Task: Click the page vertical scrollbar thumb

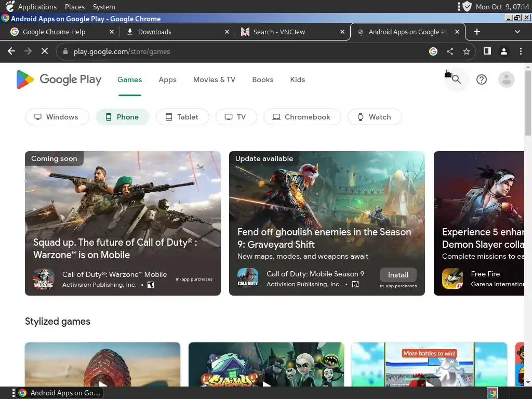Action: 528,103
